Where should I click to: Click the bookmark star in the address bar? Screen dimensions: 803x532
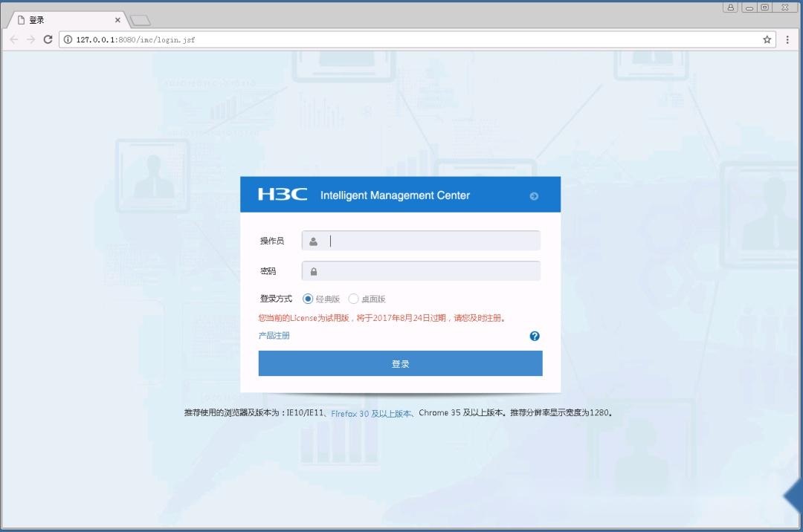click(767, 39)
